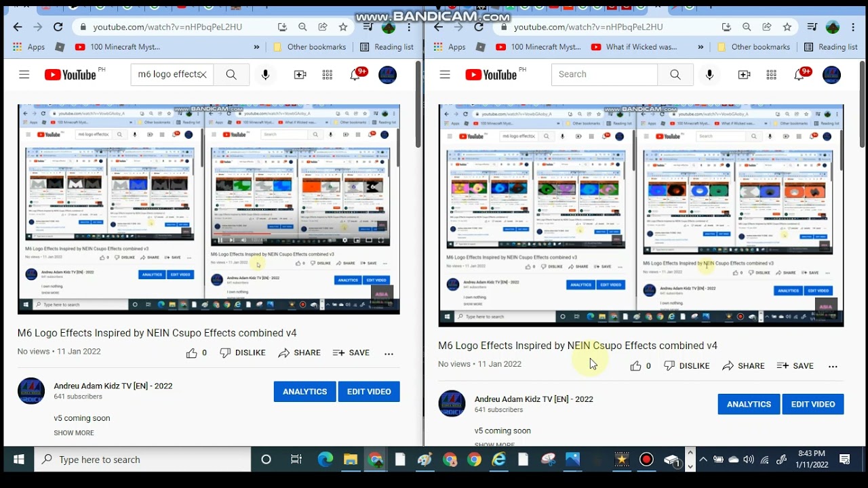Image resolution: width=868 pixels, height=488 pixels.
Task: Launch Microsoft Edge from the taskbar
Action: coord(325,460)
